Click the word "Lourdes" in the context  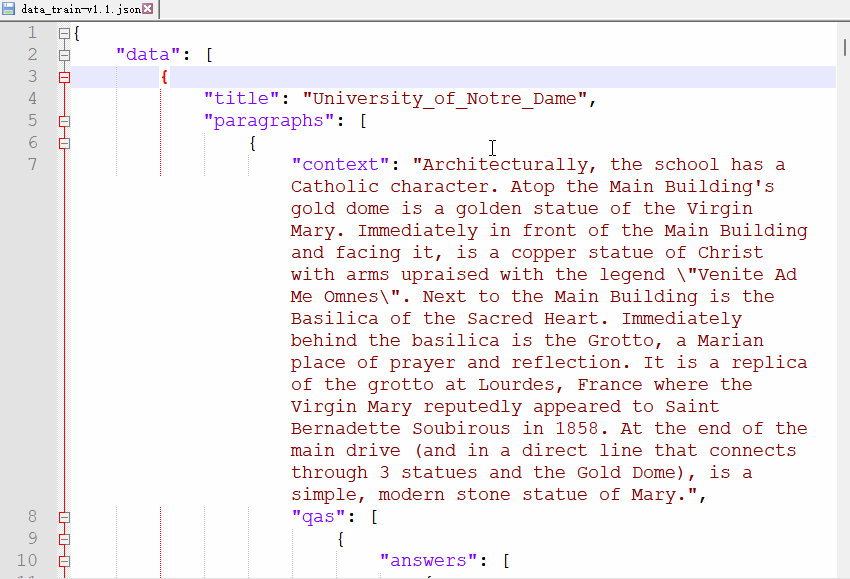(516, 385)
